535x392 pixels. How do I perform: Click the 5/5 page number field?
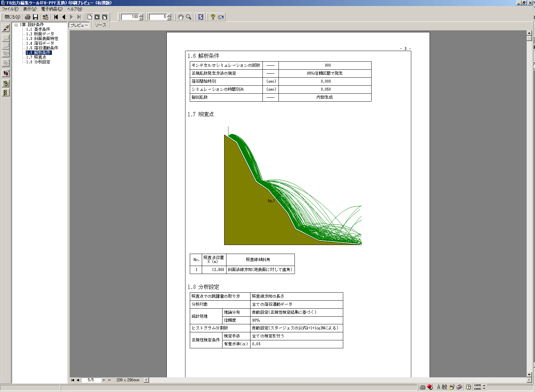pyautogui.click(x=91, y=380)
